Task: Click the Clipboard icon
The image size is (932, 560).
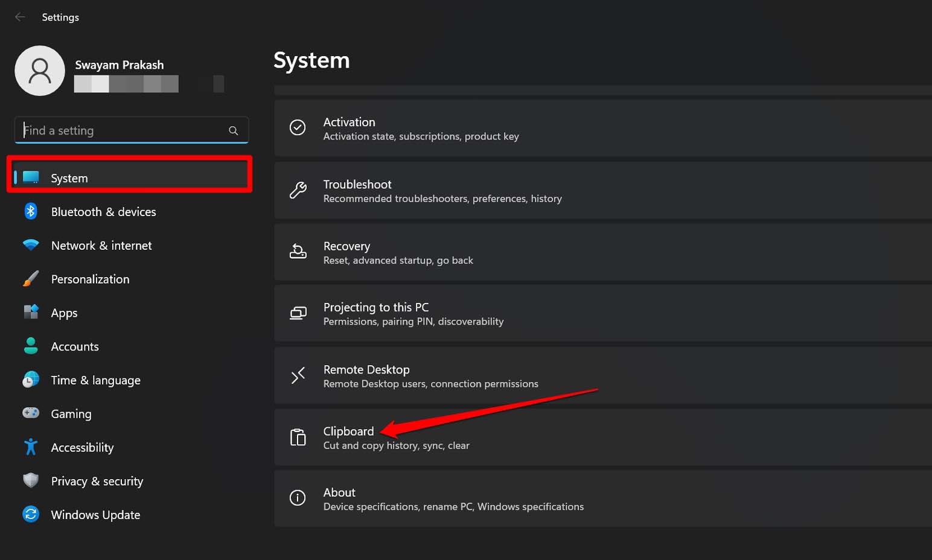Action: click(x=298, y=437)
